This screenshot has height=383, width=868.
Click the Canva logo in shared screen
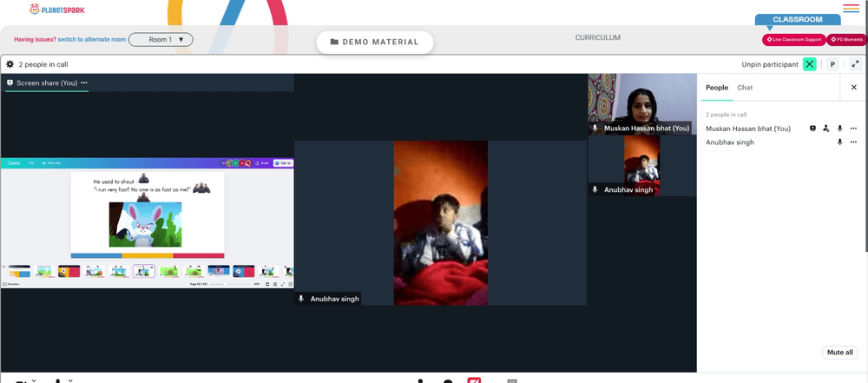coord(14,163)
